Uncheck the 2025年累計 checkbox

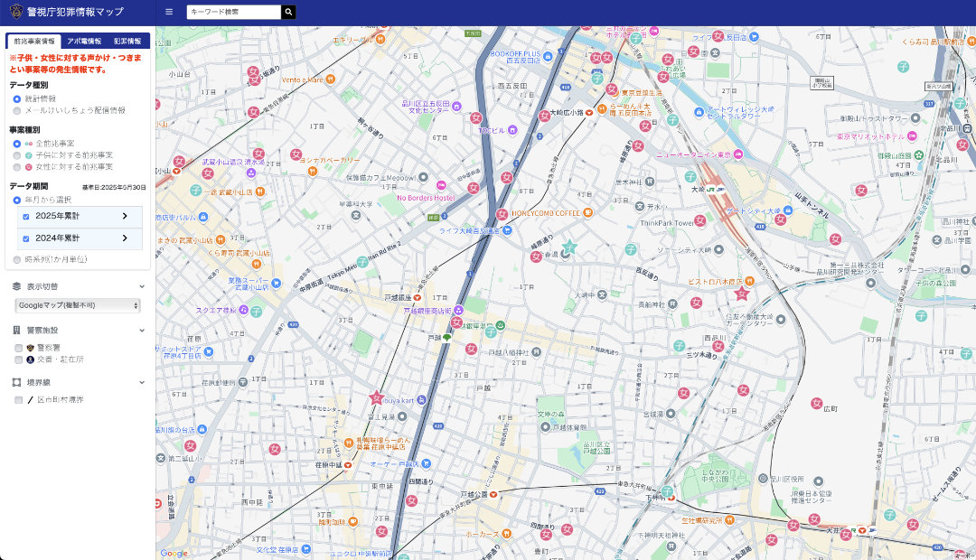click(26, 217)
